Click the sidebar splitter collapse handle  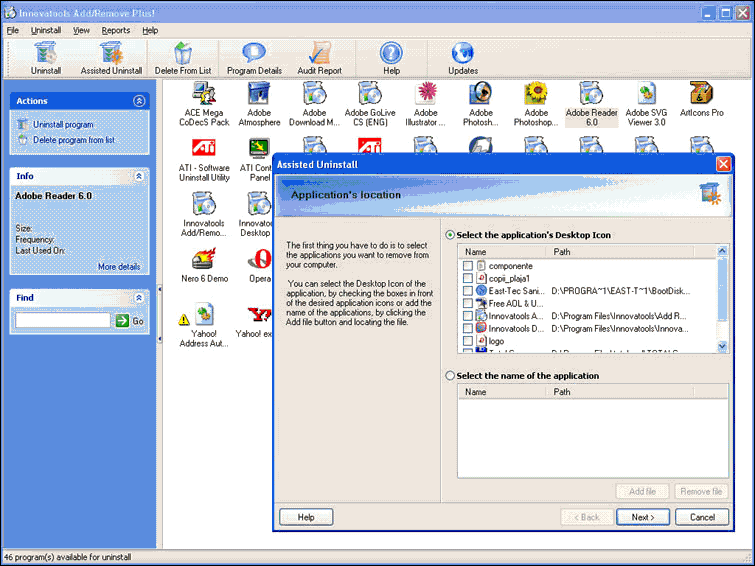pos(160,314)
